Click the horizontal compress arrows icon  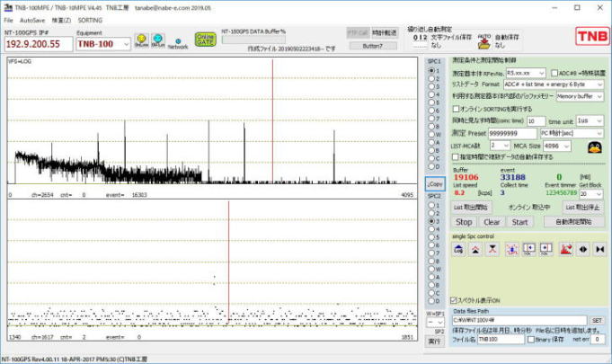click(600, 249)
